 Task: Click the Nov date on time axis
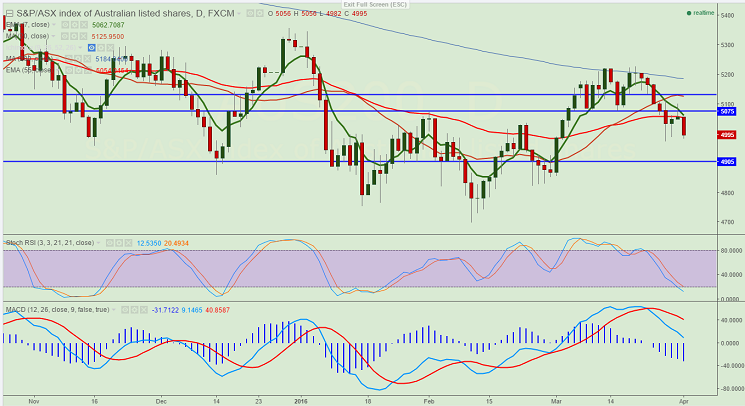(33, 401)
